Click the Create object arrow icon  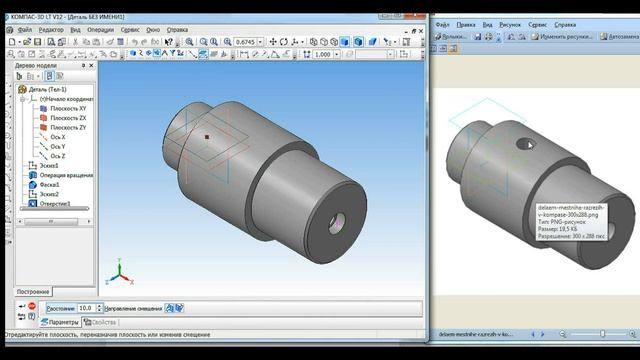(22, 306)
